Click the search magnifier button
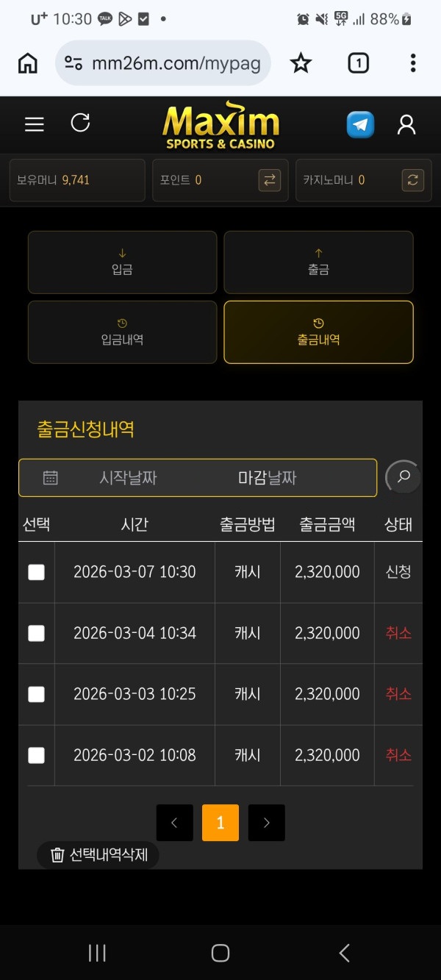This screenshot has height=980, width=441. pos(404,476)
